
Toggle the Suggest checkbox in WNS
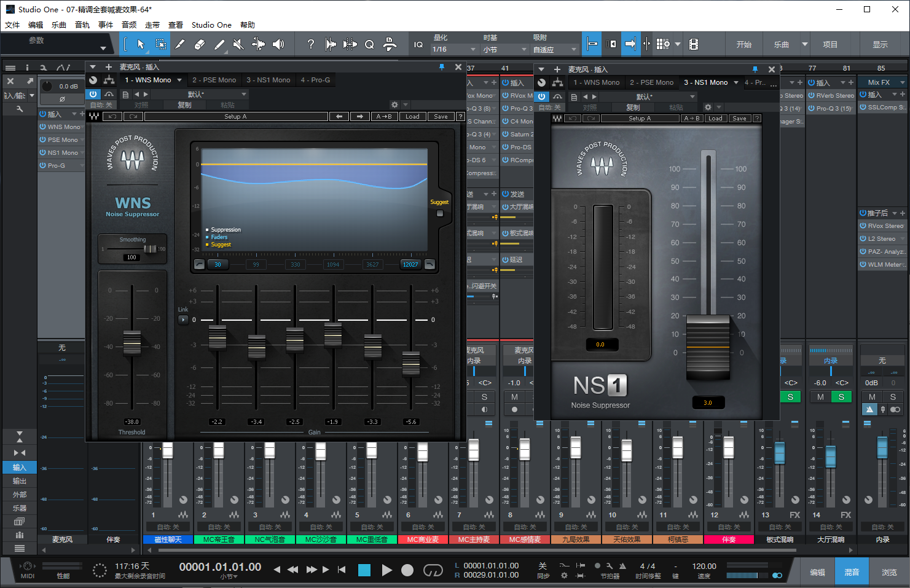(440, 213)
